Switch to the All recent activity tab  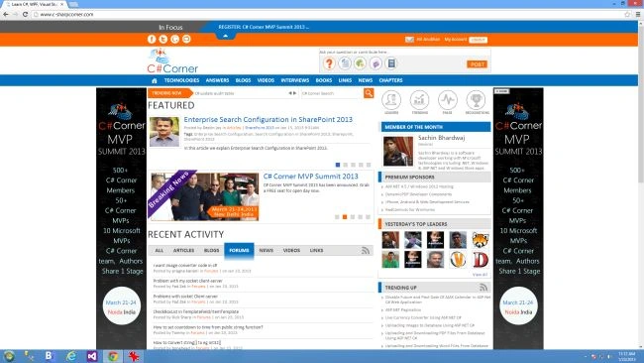click(160, 250)
